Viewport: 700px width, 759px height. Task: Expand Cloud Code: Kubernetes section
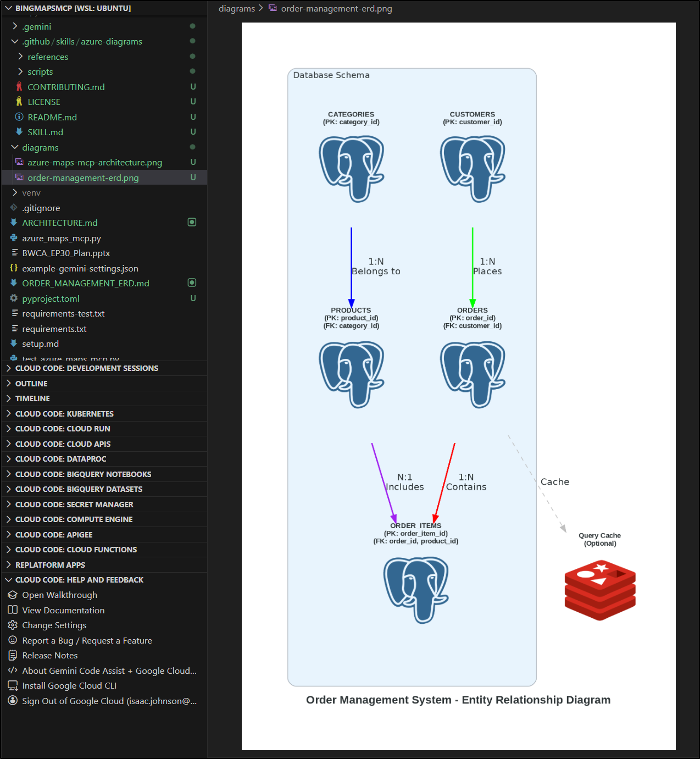coord(64,414)
